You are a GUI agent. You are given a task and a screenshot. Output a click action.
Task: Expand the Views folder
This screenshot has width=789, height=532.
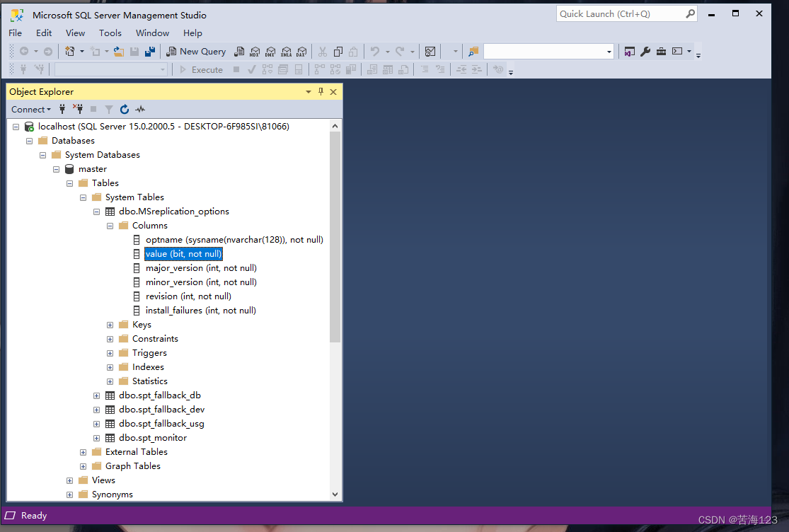point(69,480)
